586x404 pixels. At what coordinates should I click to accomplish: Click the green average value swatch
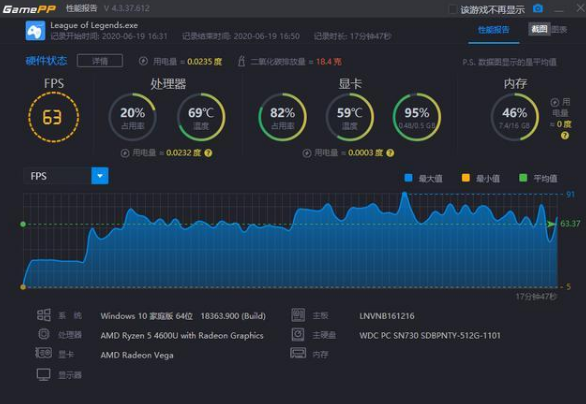523,178
